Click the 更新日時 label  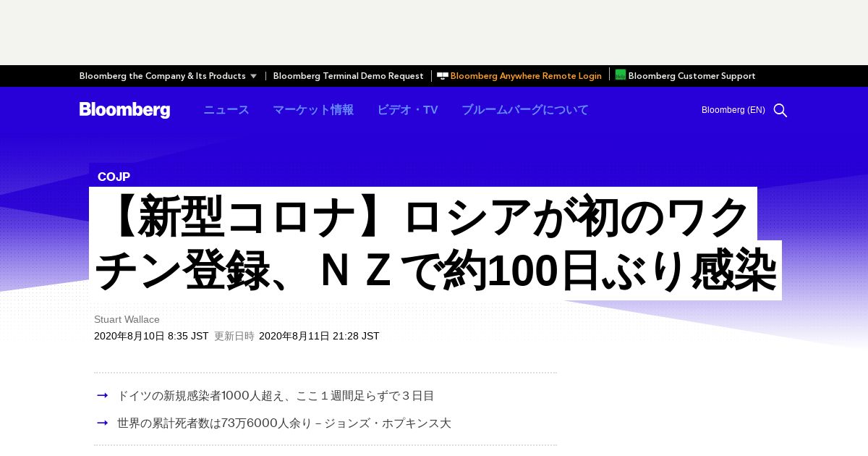[x=234, y=336]
